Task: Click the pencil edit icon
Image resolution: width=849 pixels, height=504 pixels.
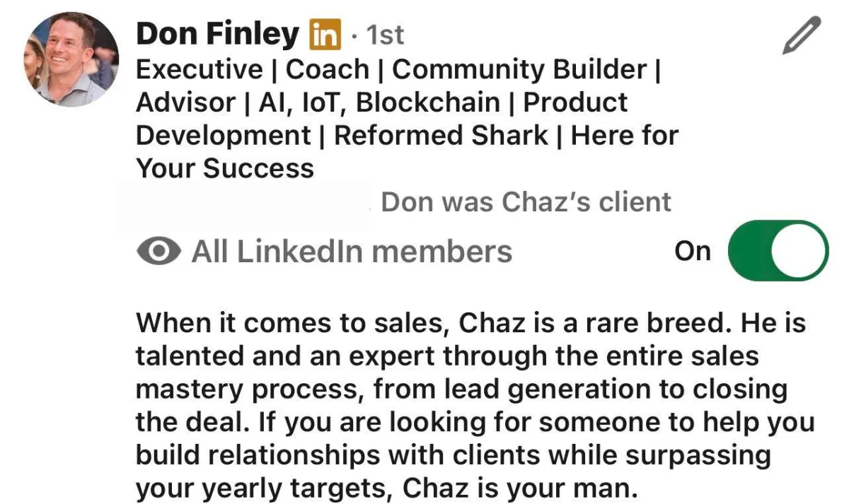Action: coord(802,36)
